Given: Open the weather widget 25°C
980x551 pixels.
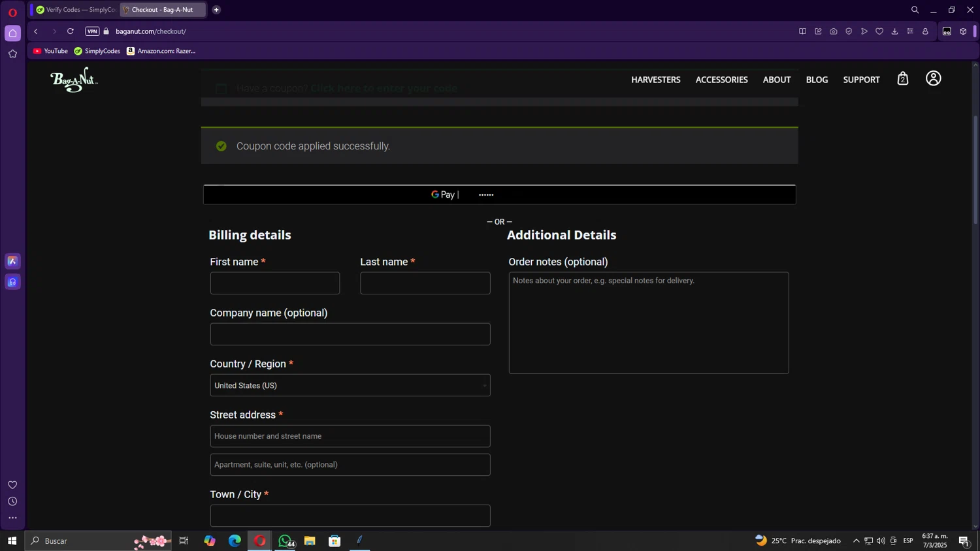Looking at the screenshot, I should (x=798, y=541).
